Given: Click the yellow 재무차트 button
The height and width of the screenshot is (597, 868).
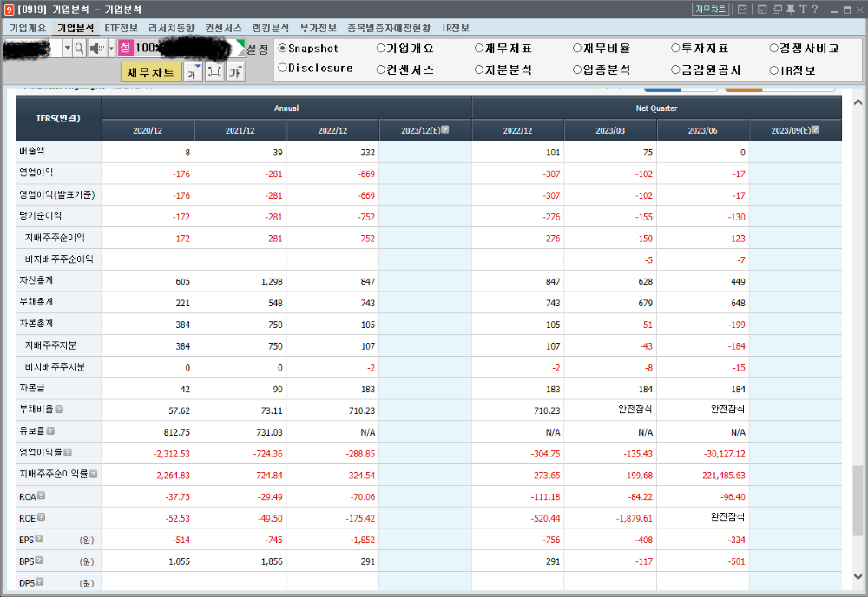Looking at the screenshot, I should [151, 72].
